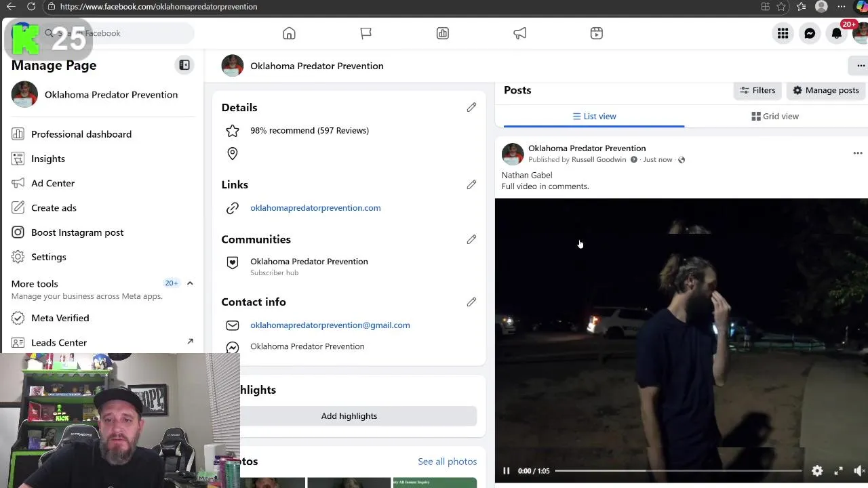This screenshot has width=868, height=488.
Task: Edit the Details section pencil
Action: point(471,107)
